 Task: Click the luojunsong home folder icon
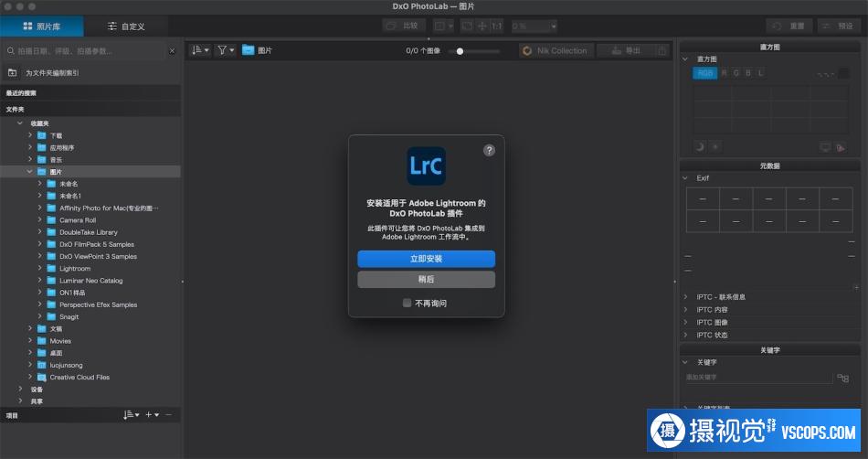tap(41, 365)
